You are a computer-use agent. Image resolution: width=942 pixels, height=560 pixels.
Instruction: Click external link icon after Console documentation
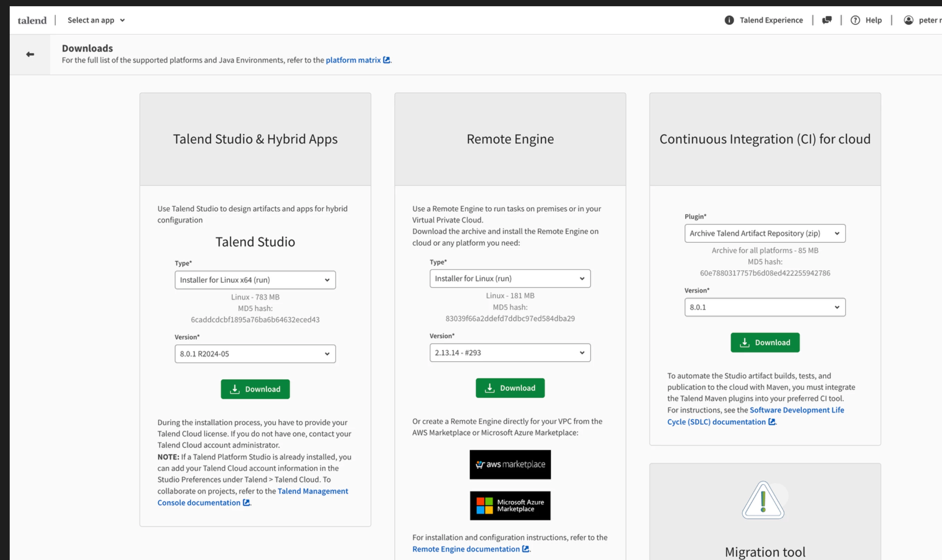coord(246,503)
